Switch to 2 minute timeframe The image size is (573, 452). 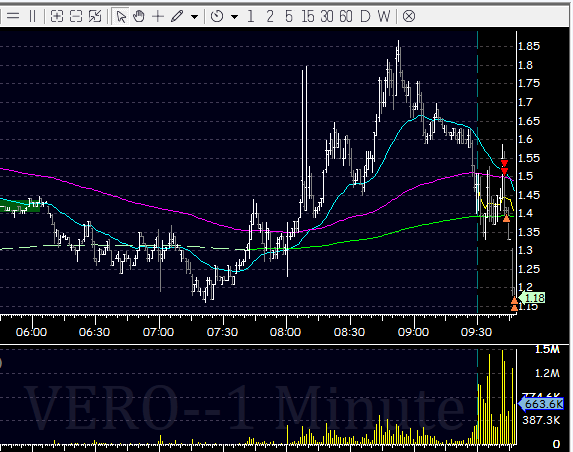[270, 16]
